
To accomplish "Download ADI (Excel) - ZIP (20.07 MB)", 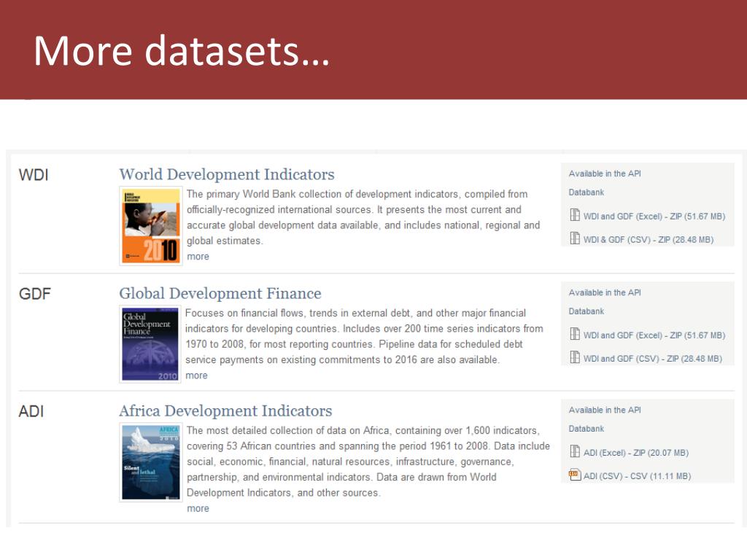I will click(x=636, y=453).
